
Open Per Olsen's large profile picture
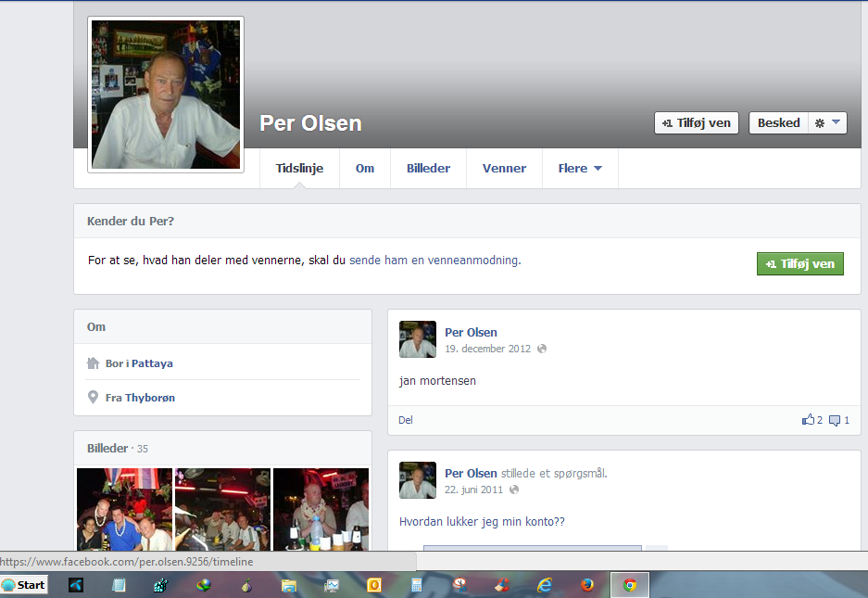(x=166, y=95)
